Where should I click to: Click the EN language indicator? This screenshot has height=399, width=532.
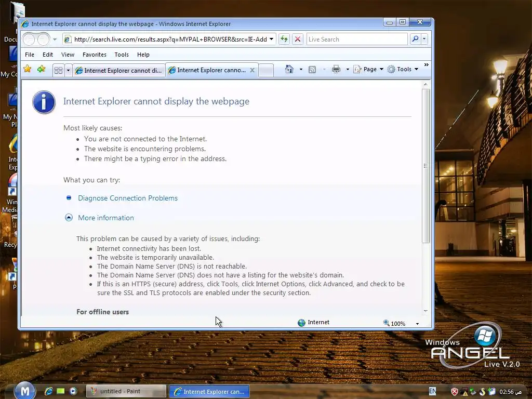click(432, 391)
